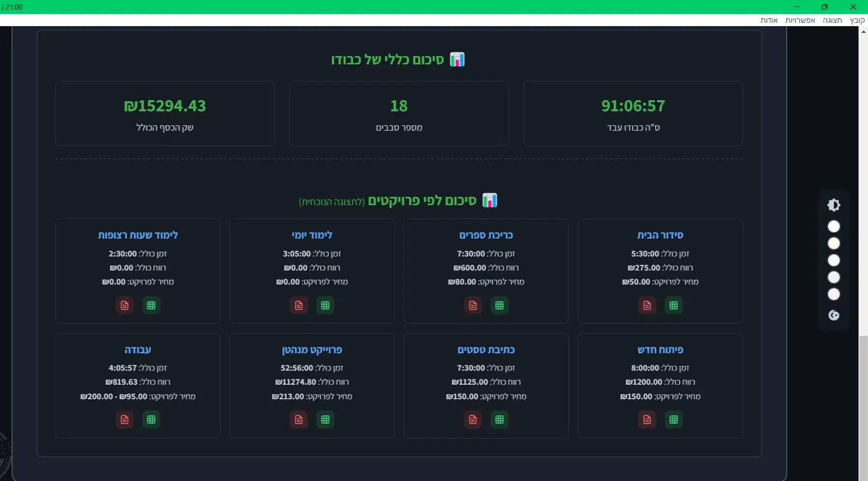The image size is (868, 481).
Task: Select the pure white theme color swatch
Action: click(834, 226)
